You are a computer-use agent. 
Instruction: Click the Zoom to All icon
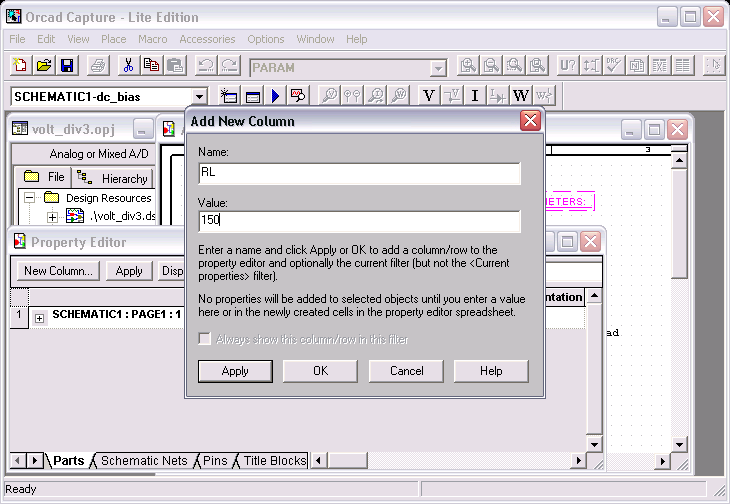click(x=537, y=66)
